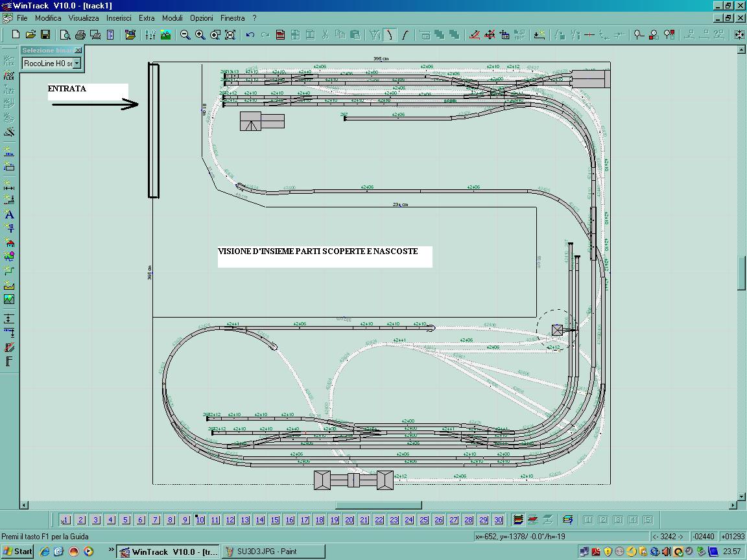Screen dimensions: 747x560
Task: Toggle layer 1 button
Action: pyautogui.click(x=65, y=520)
